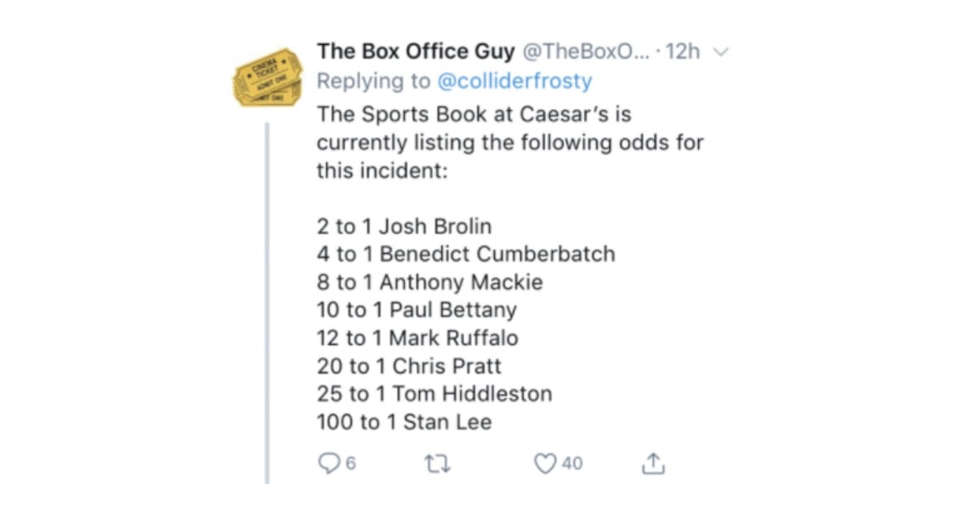Expand tweet options with the chevron arrow

pyautogui.click(x=720, y=52)
